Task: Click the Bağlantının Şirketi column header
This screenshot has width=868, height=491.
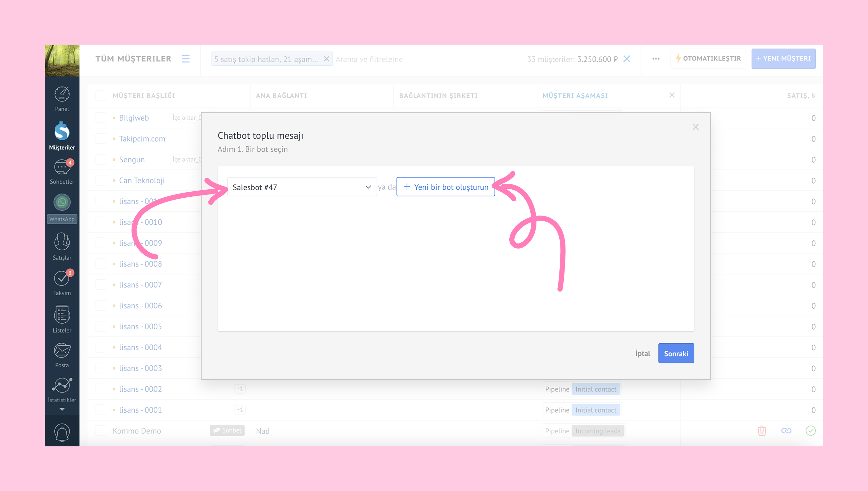Action: [x=438, y=95]
